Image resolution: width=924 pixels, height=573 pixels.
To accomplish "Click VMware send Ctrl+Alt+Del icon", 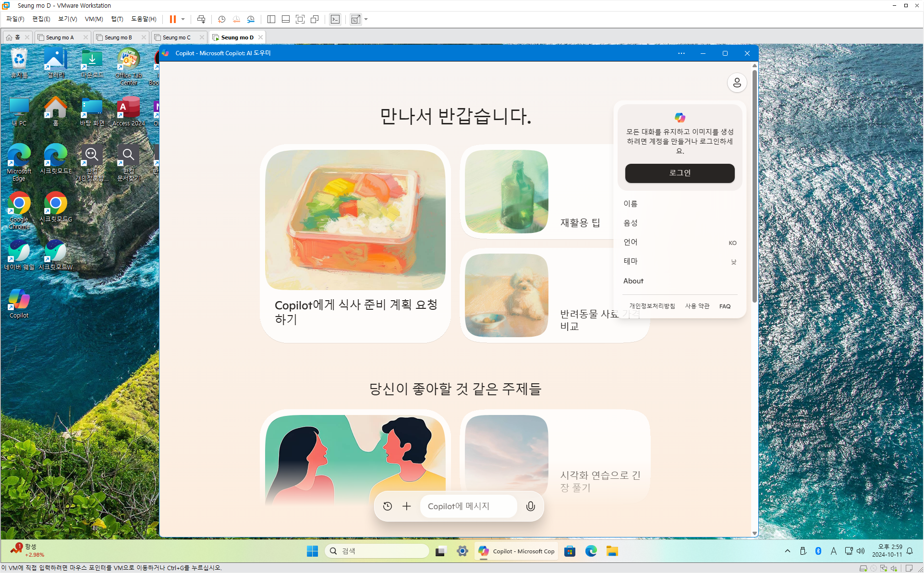I will tap(201, 19).
